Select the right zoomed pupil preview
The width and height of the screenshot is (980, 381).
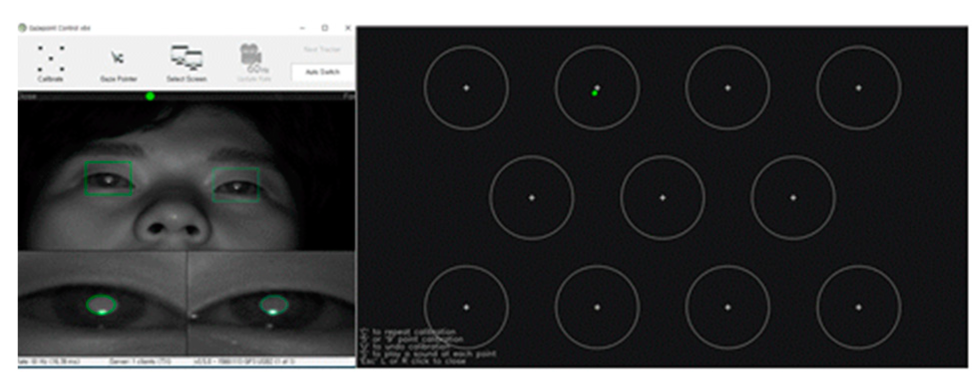point(273,304)
